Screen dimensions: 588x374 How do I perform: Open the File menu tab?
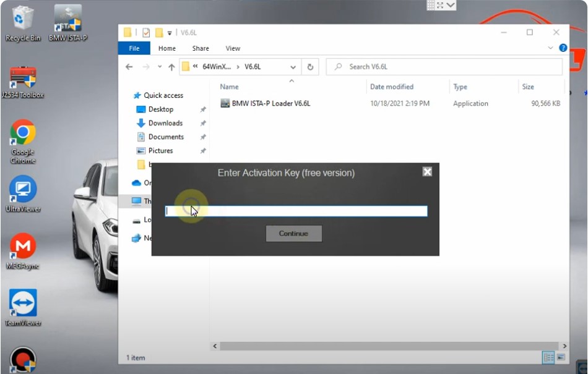tap(134, 48)
